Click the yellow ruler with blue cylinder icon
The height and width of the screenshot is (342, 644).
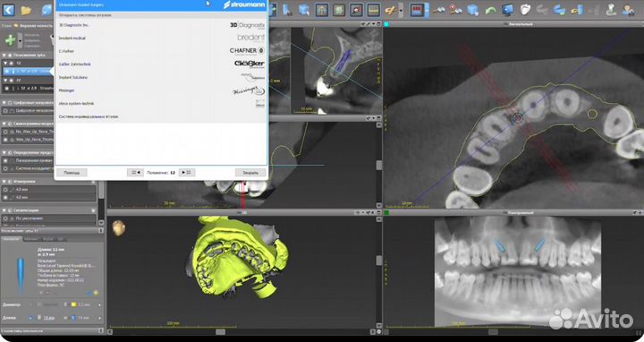pos(577,10)
